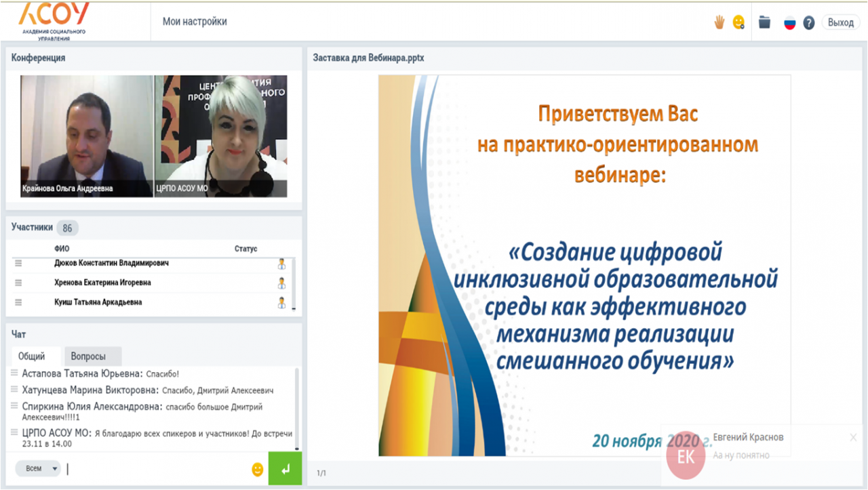The width and height of the screenshot is (868, 490).
Task: Click status icon of Куиш Татьяна Аркадьевна
Action: (281, 302)
